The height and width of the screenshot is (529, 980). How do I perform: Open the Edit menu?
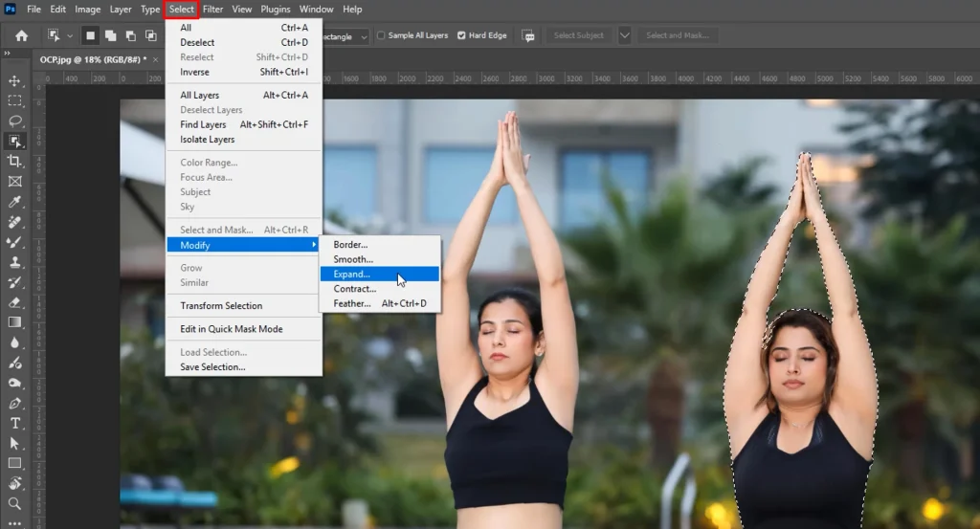[x=58, y=10]
